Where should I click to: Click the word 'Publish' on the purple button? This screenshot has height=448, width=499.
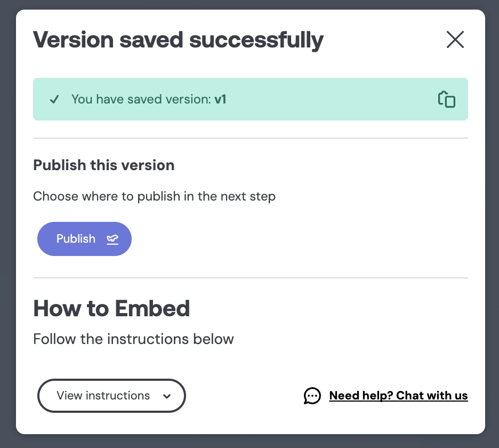tap(76, 239)
